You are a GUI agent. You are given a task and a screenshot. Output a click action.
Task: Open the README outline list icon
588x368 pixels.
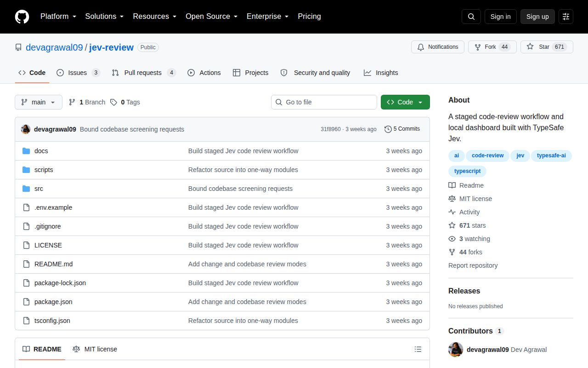pyautogui.click(x=418, y=349)
